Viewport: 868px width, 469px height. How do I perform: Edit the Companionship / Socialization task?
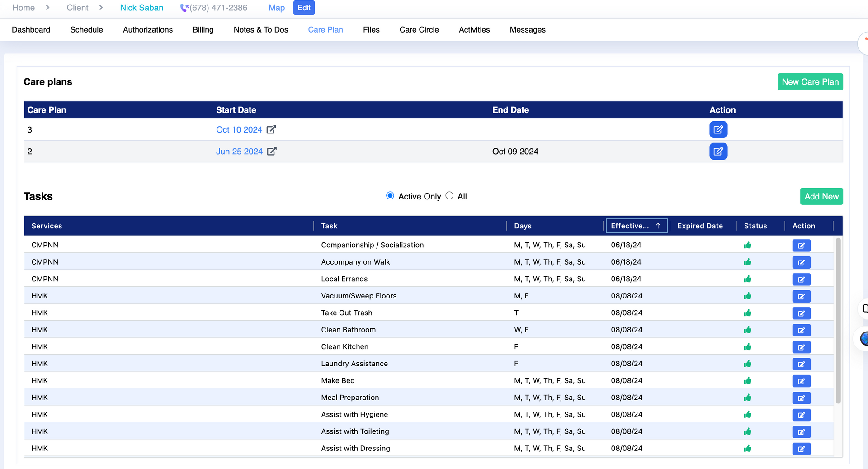[x=801, y=246]
